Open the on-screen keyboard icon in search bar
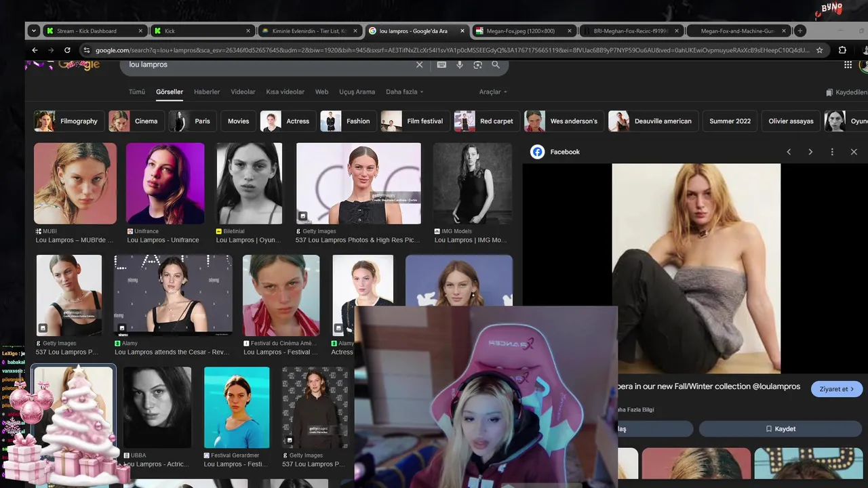This screenshot has width=868, height=488. [x=441, y=64]
